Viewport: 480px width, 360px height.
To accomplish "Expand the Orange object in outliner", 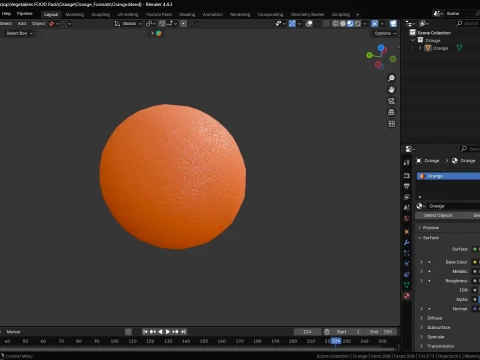I will (420, 48).
